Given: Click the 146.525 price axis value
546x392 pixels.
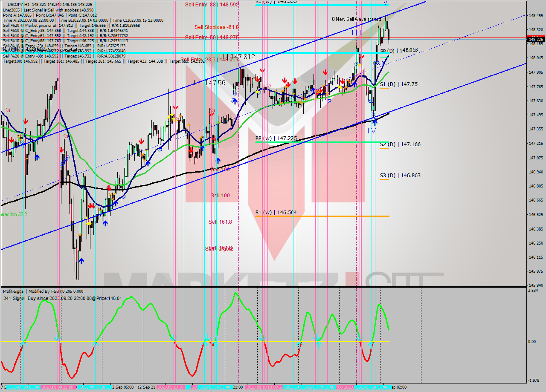Looking at the screenshot, I should (536, 214).
